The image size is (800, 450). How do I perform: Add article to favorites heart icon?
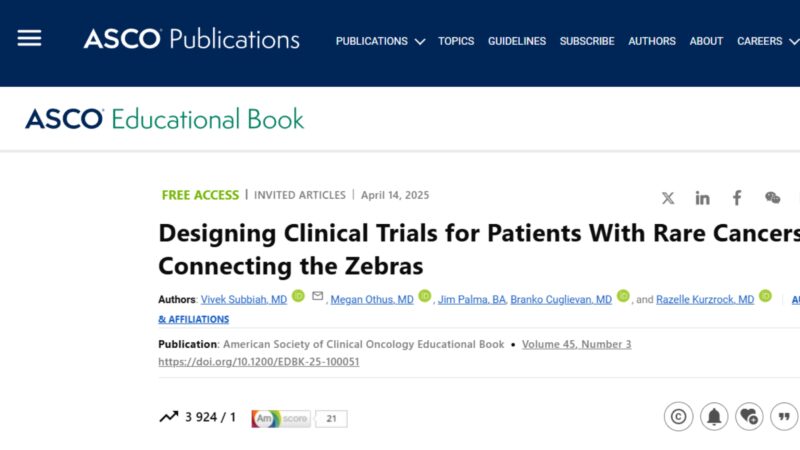pos(749,417)
